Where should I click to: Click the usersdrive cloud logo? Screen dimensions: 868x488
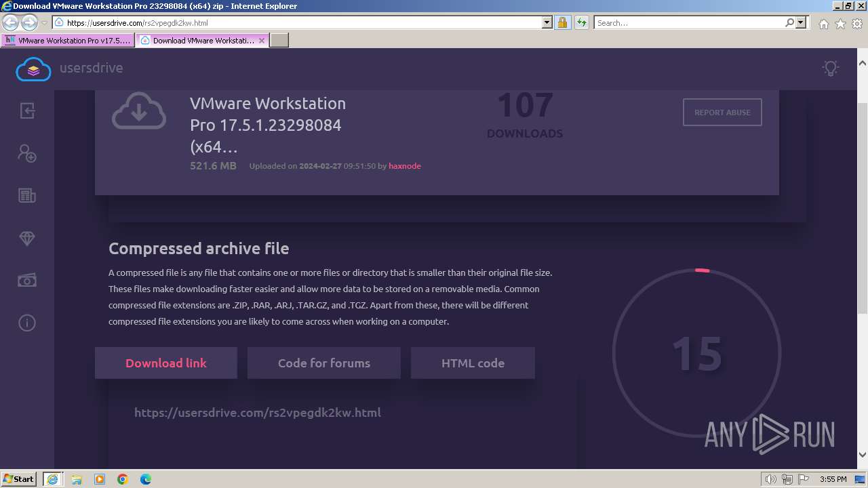pyautogui.click(x=33, y=68)
